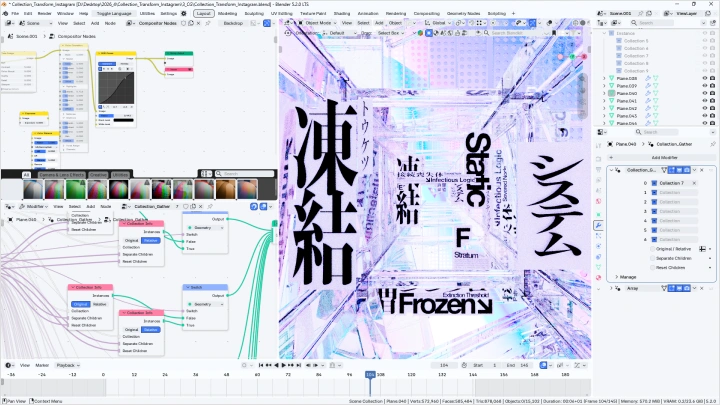
Task: Click the modifier icon on Plane.041 row
Action: pyautogui.click(x=648, y=101)
